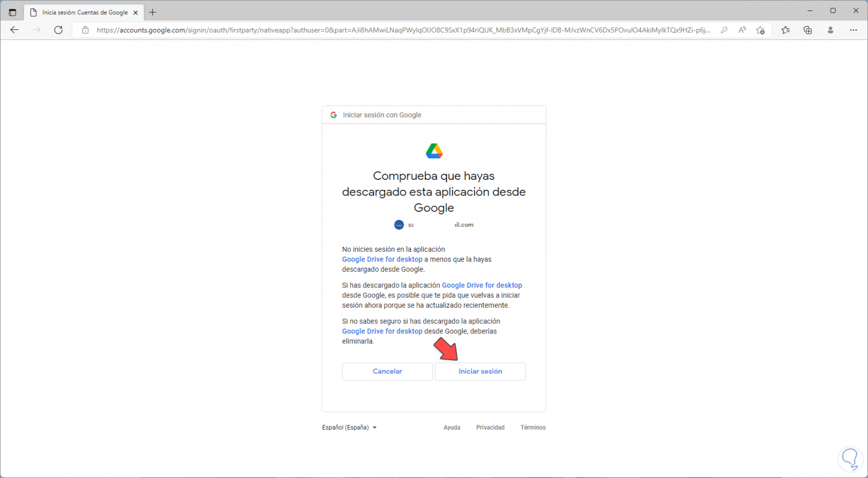Viewport: 868px width, 478px height.
Task: Click the Cancelar button
Action: 387,371
